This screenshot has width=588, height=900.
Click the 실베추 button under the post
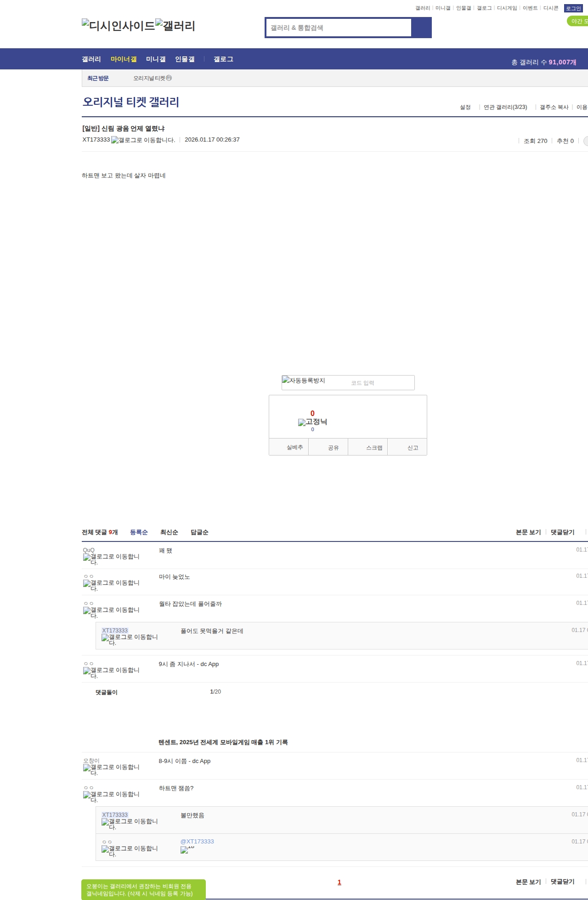tap(294, 447)
